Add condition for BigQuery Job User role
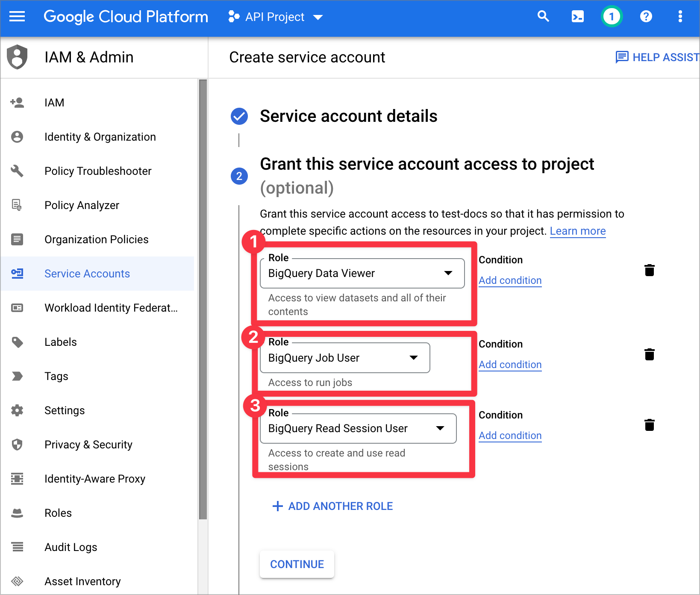Screen dimensions: 700x595 click(510, 365)
